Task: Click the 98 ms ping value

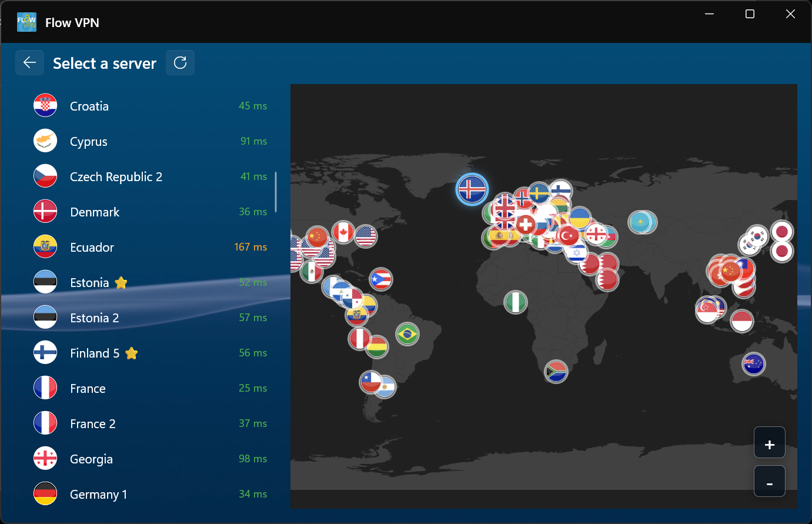Action: [253, 459]
